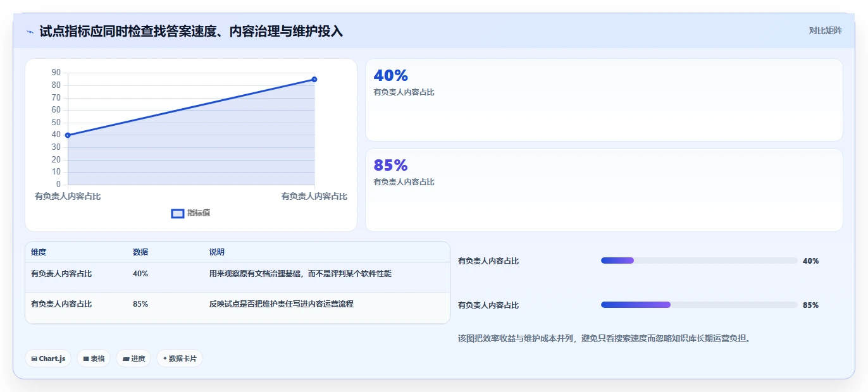The width and height of the screenshot is (868, 392).
Task: Click the 维度 table column header
Action: [39, 252]
